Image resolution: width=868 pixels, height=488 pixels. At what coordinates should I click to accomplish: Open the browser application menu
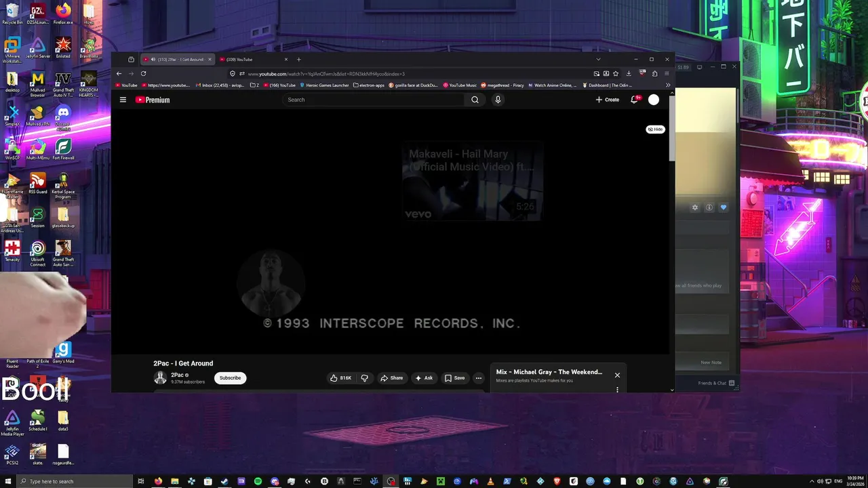[x=667, y=73]
